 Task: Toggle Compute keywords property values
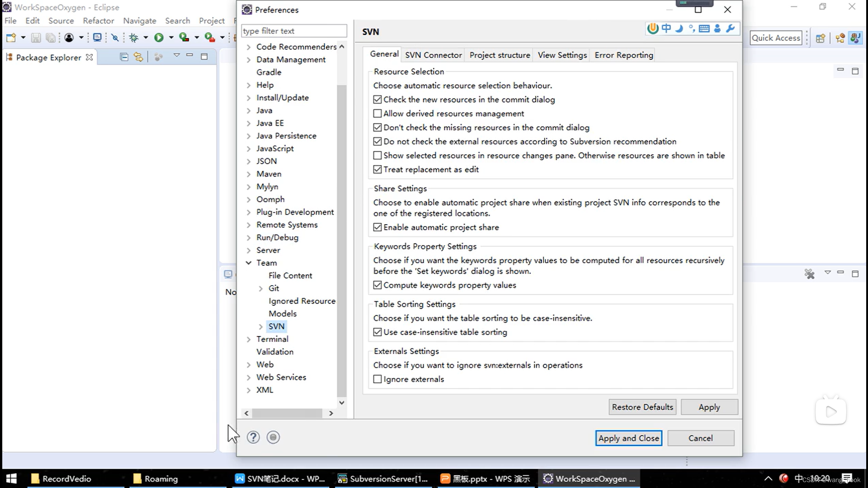point(377,285)
